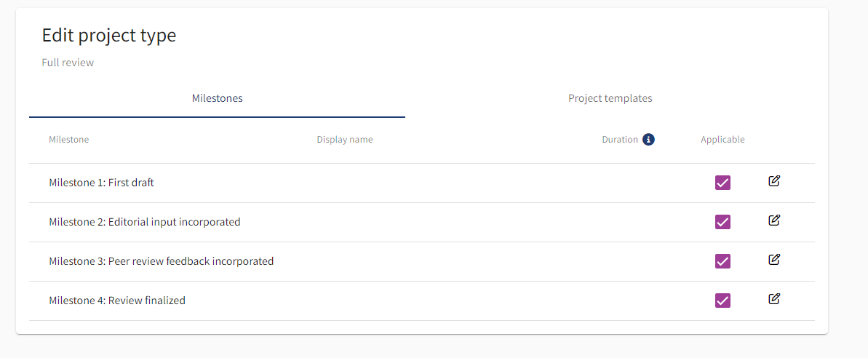The width and height of the screenshot is (868, 358).
Task: Toggle Applicable checkbox for Milestone 2
Action: pyautogui.click(x=722, y=222)
